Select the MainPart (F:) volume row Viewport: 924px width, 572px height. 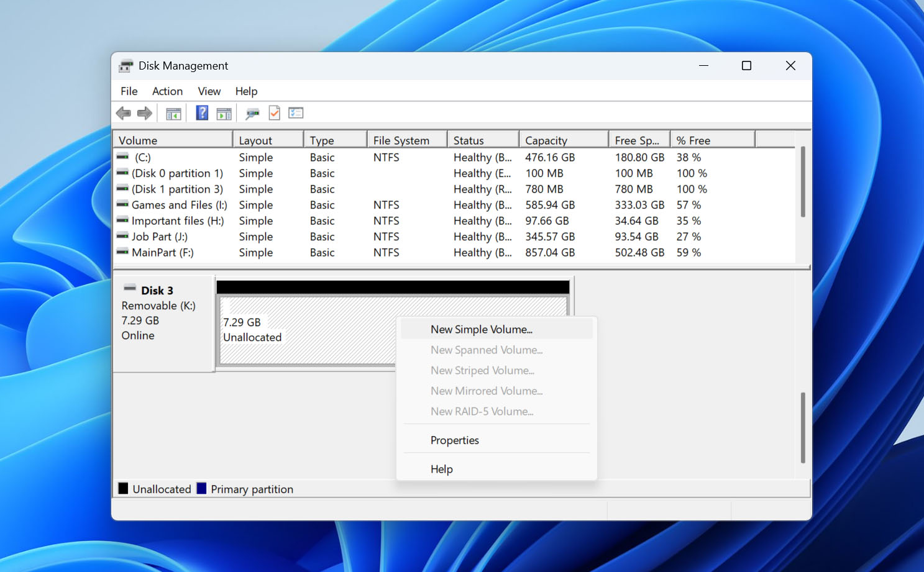click(x=454, y=253)
